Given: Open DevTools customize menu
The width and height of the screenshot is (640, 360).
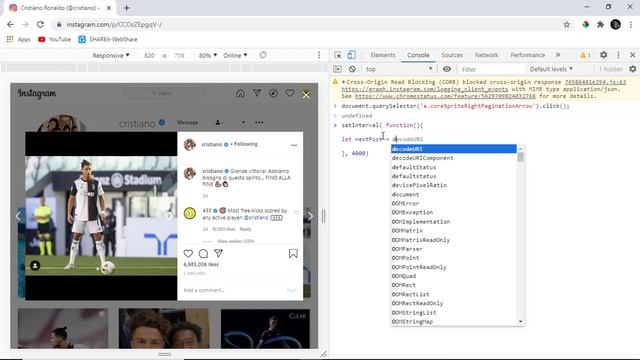Looking at the screenshot, I should tap(618, 55).
